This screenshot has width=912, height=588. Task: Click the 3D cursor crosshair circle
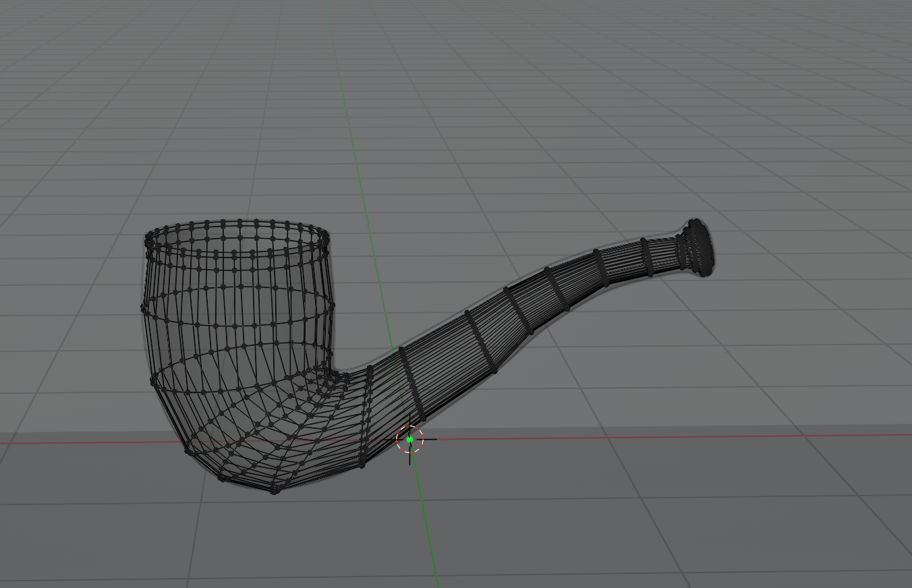point(409,439)
